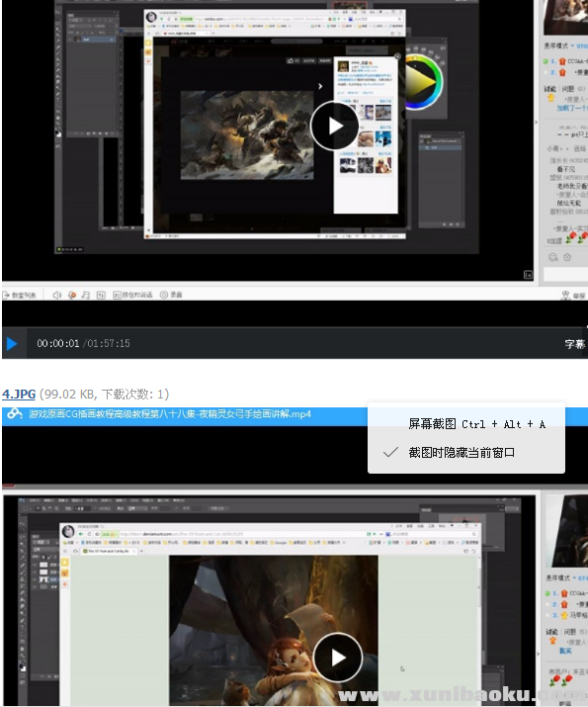Screen dimensions: 588x707
Task: Click the emoticon icon below the upper chat
Action: pyautogui.click(x=552, y=257)
